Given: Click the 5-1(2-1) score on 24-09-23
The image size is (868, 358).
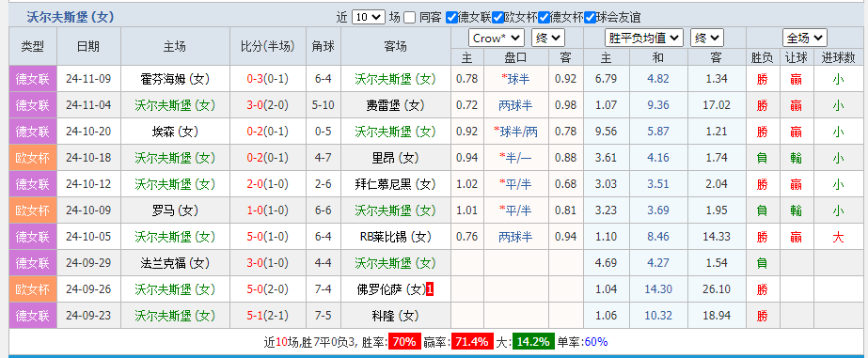Looking at the screenshot, I should click(x=268, y=316).
